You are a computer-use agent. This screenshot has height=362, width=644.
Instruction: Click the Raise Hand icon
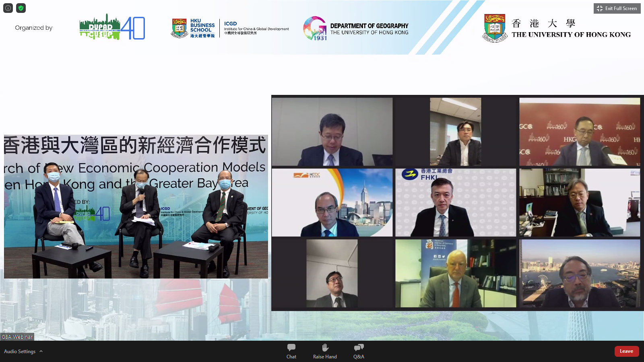pos(325,351)
